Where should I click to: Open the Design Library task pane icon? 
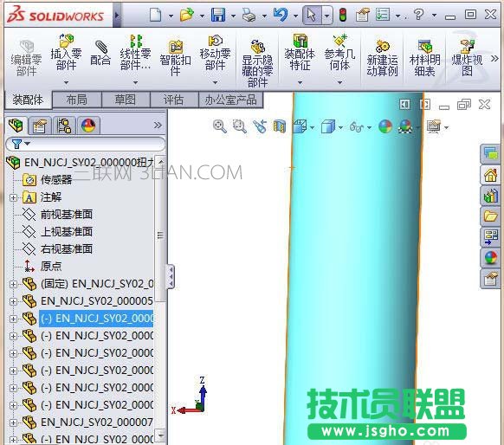(x=490, y=196)
